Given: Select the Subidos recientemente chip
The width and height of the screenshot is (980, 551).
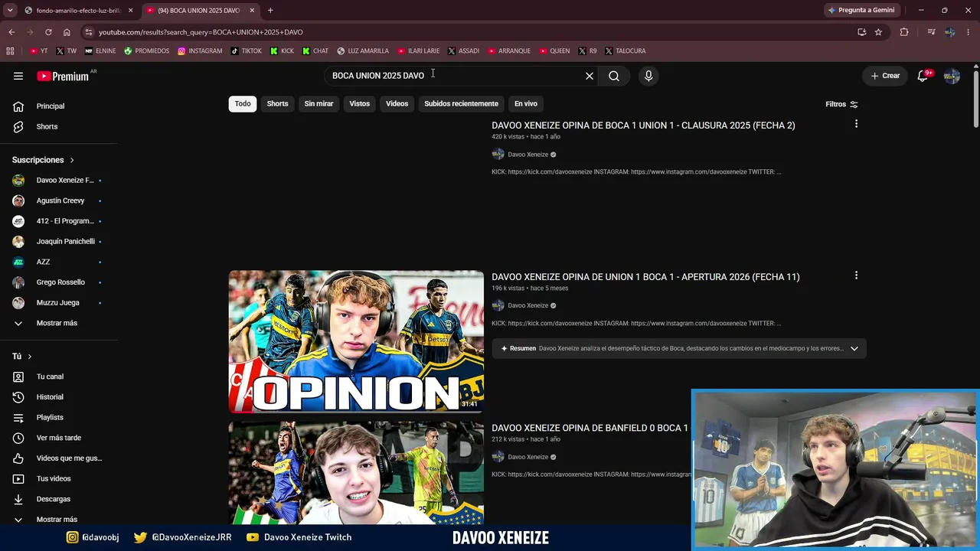Looking at the screenshot, I should [461, 103].
